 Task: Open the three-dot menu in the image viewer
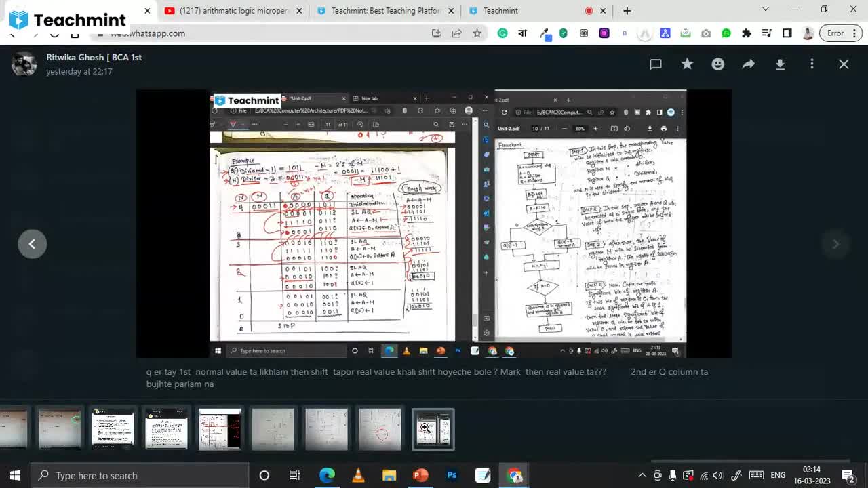point(812,64)
